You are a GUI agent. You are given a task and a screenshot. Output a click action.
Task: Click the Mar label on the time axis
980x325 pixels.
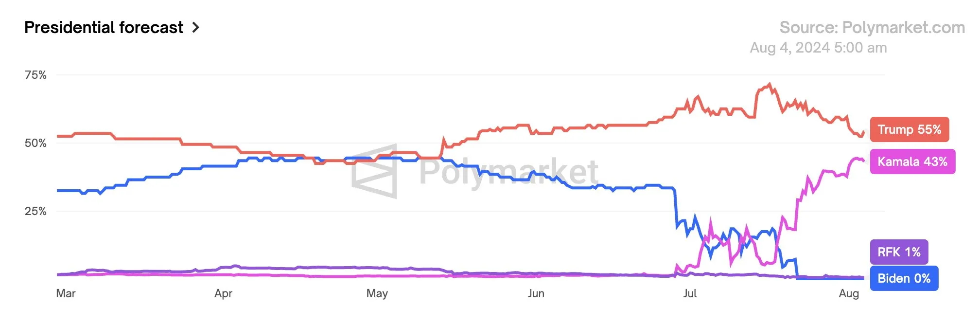coord(66,293)
